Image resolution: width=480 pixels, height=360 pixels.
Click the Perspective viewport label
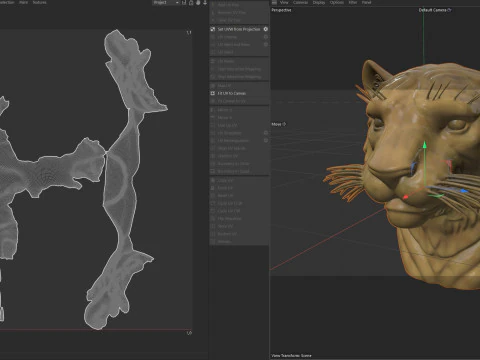pos(281,10)
